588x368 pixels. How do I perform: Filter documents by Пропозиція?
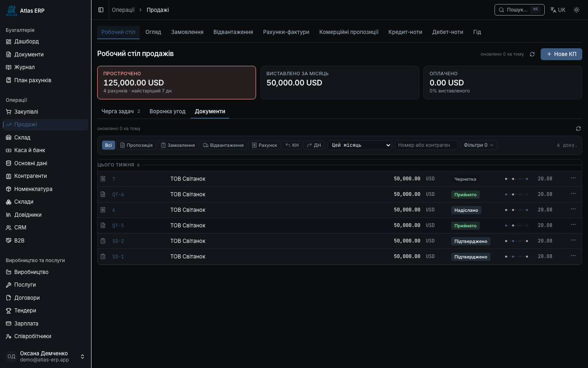136,145
